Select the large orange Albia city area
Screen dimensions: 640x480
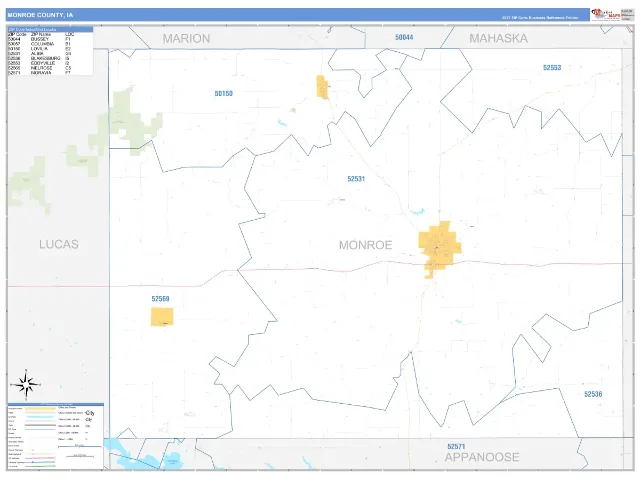pos(439,249)
